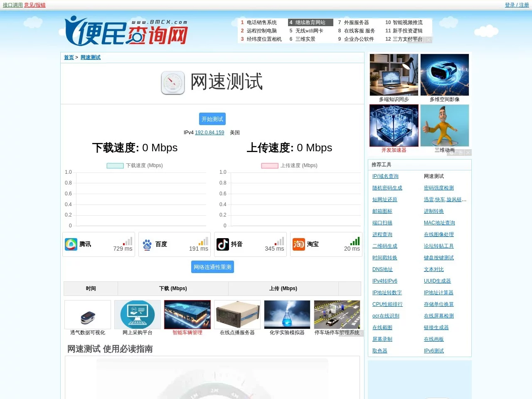Click the 百度 paw icon
This screenshot has width=532, height=399.
coord(147,244)
